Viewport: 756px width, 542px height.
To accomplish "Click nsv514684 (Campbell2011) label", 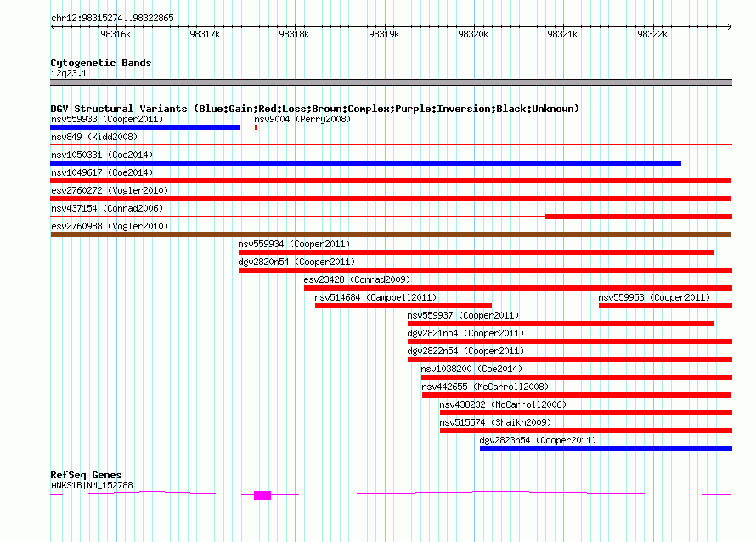I will coord(375,297).
